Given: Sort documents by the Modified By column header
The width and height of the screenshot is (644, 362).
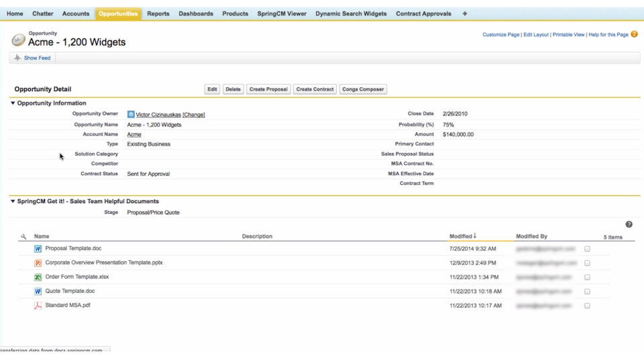Looking at the screenshot, I should [x=531, y=237].
